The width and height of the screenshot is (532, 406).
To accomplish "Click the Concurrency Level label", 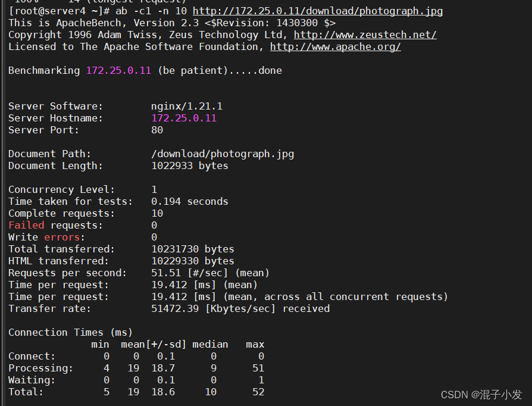I will click(x=61, y=189).
